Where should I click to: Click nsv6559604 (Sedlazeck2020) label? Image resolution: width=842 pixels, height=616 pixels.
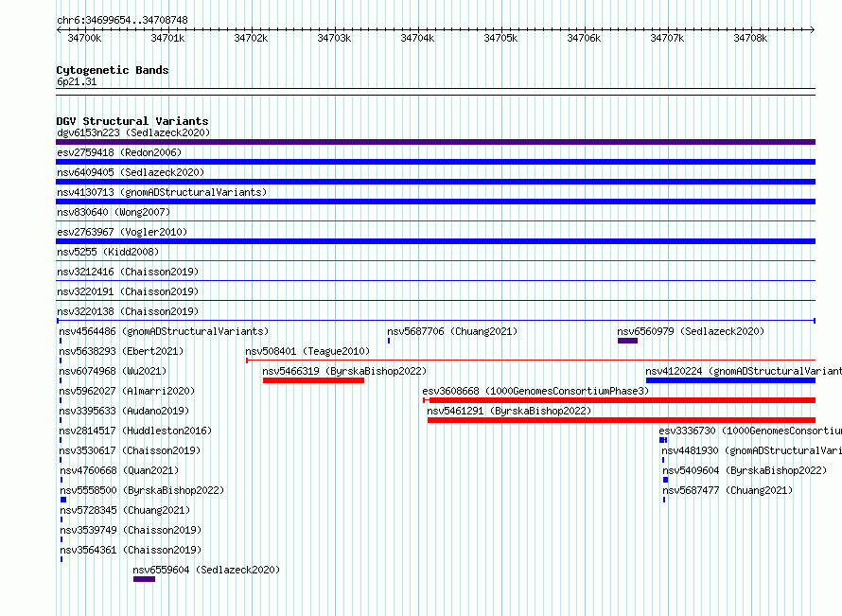click(207, 570)
